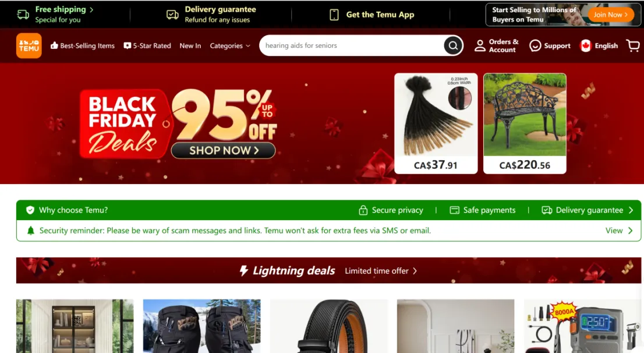The height and width of the screenshot is (353, 644).
Task: Open the shopping cart icon
Action: tap(633, 45)
